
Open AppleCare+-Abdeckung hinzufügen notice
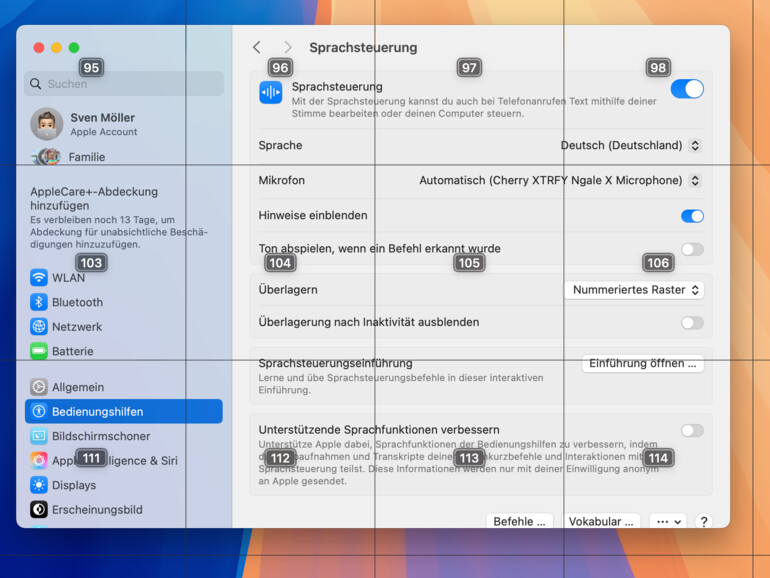click(x=120, y=218)
